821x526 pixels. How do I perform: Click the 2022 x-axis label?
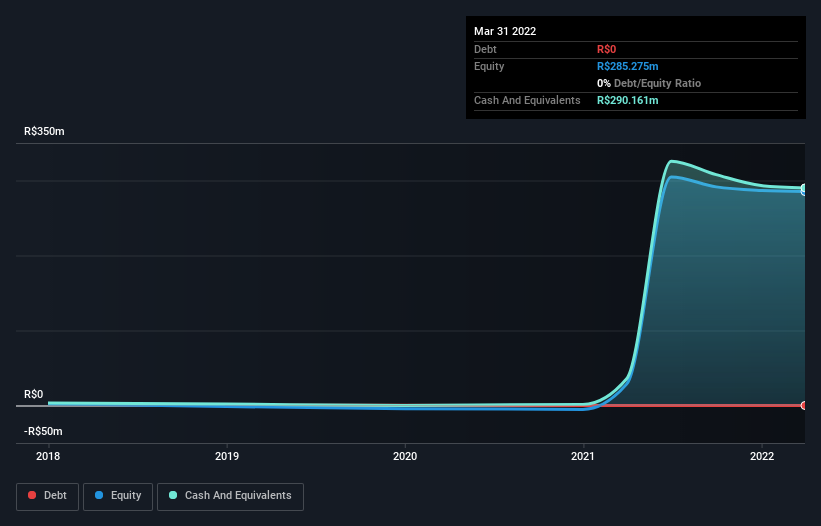(762, 456)
